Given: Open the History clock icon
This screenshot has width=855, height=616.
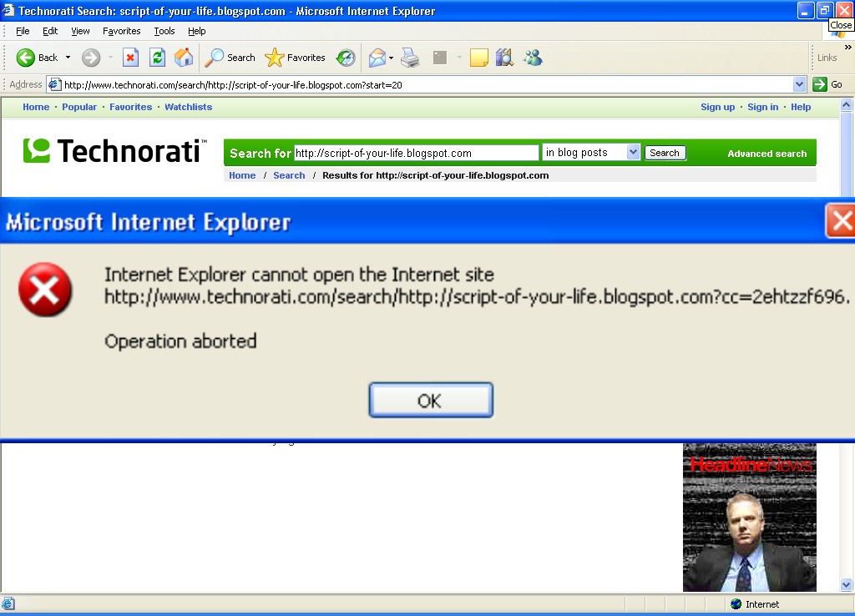Looking at the screenshot, I should click(x=345, y=58).
